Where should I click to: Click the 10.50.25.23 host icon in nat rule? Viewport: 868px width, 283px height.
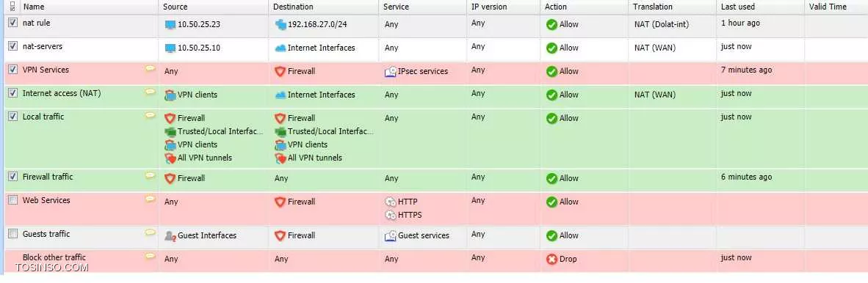coord(170,24)
